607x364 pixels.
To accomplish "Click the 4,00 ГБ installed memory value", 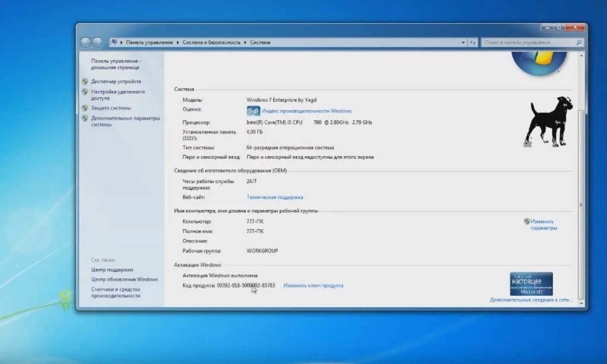I will pyautogui.click(x=254, y=132).
